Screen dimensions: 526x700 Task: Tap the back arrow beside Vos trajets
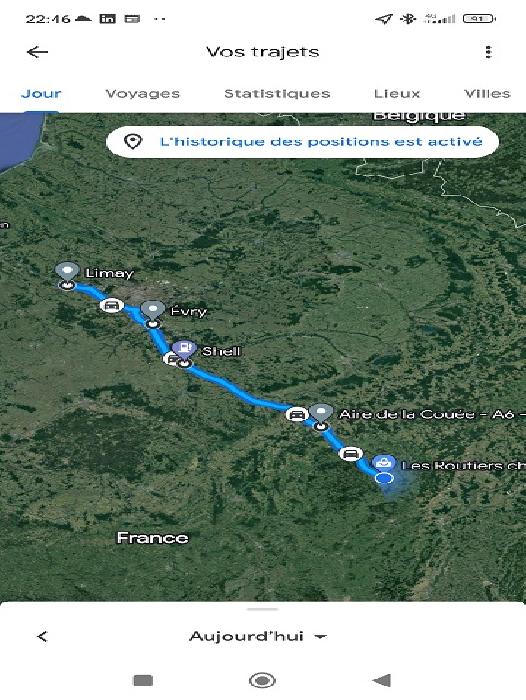pyautogui.click(x=38, y=52)
